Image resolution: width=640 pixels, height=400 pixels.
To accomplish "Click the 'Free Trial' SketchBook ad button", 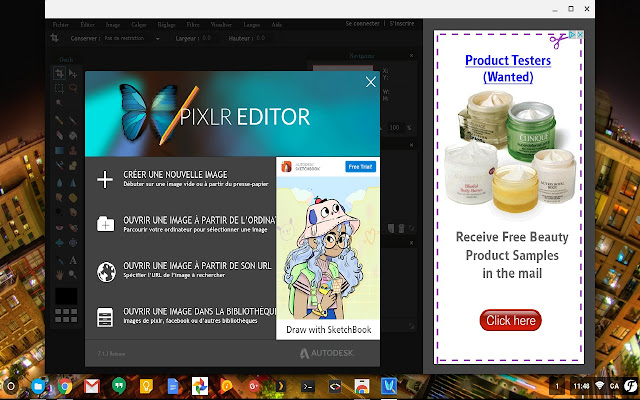I will point(360,167).
